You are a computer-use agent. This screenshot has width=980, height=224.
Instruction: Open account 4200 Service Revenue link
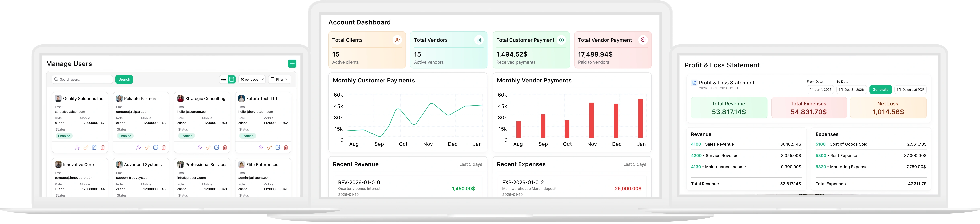pyautogui.click(x=714, y=156)
